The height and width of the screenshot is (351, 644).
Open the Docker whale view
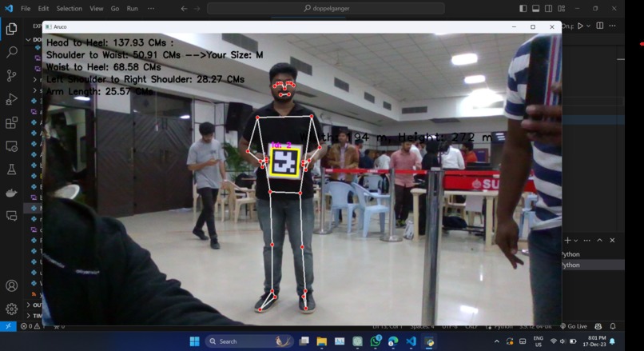tap(11, 193)
